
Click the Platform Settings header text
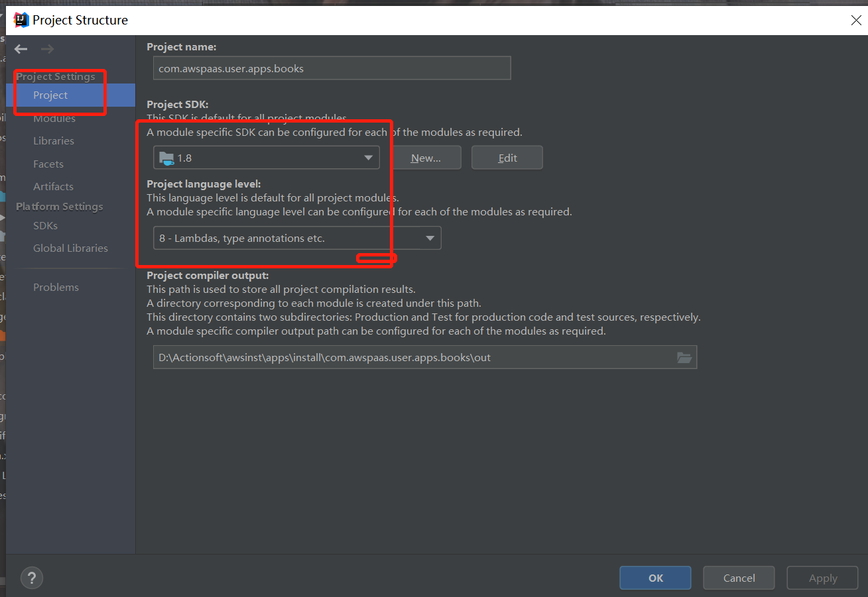(60, 206)
